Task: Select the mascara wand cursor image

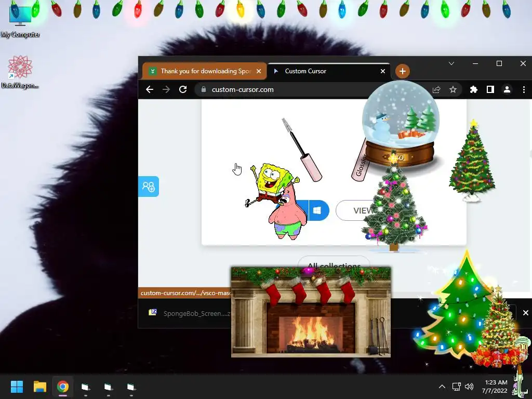Action: pos(302,150)
